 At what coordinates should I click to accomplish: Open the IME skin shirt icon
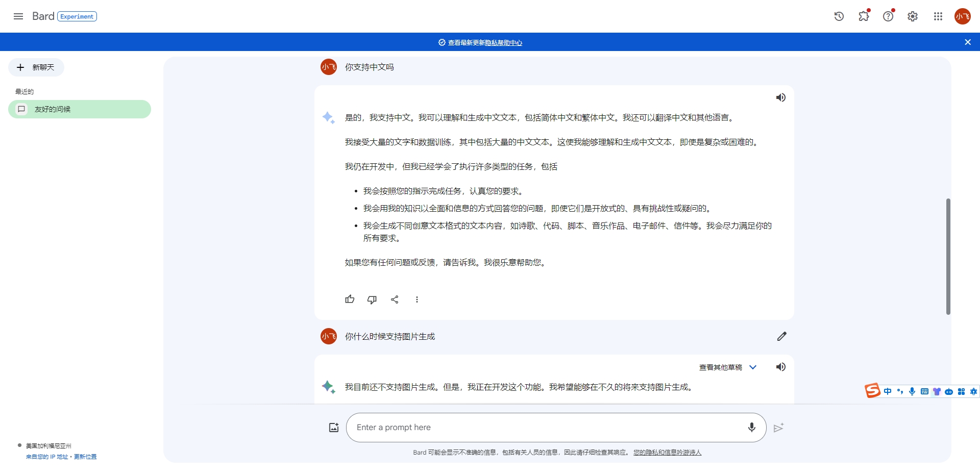coord(937,391)
